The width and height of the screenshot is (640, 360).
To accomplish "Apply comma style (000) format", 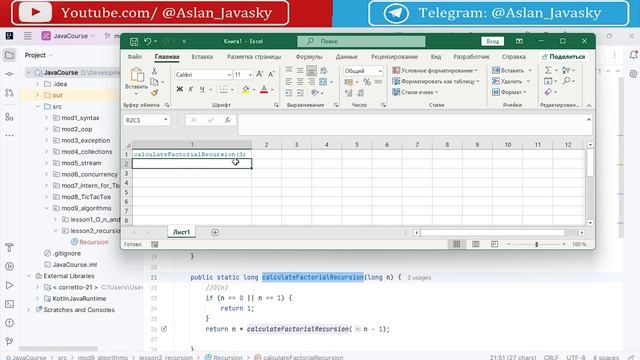I will pos(378,82).
